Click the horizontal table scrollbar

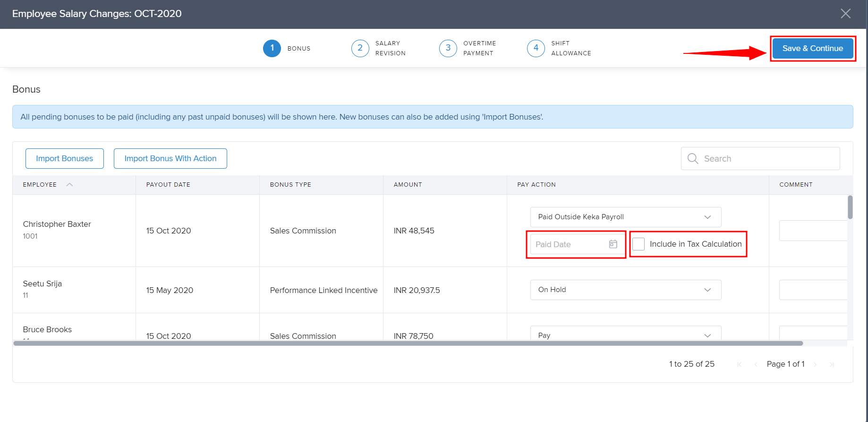tap(408, 343)
